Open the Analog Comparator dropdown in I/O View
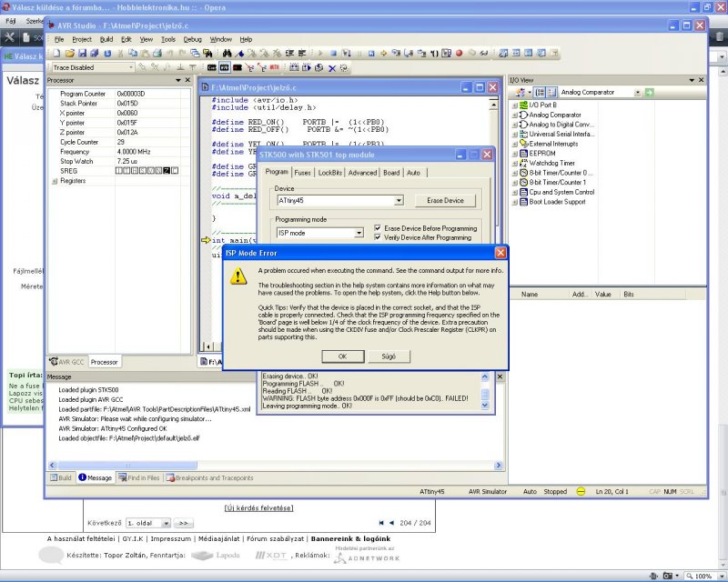The width and height of the screenshot is (728, 582). coord(638,93)
